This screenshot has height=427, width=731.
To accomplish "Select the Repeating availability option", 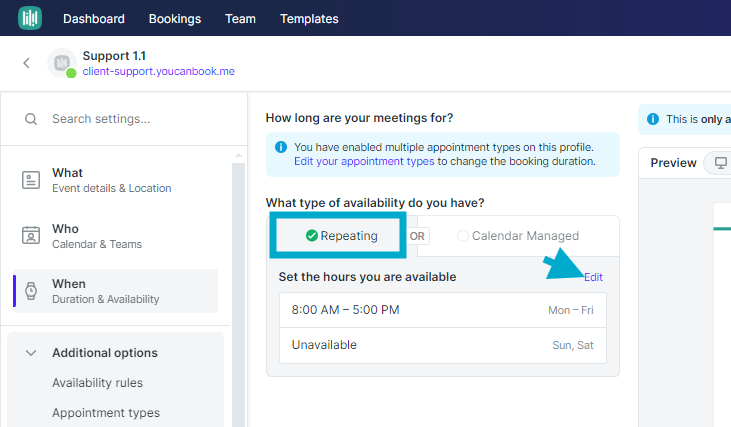I will point(341,236).
